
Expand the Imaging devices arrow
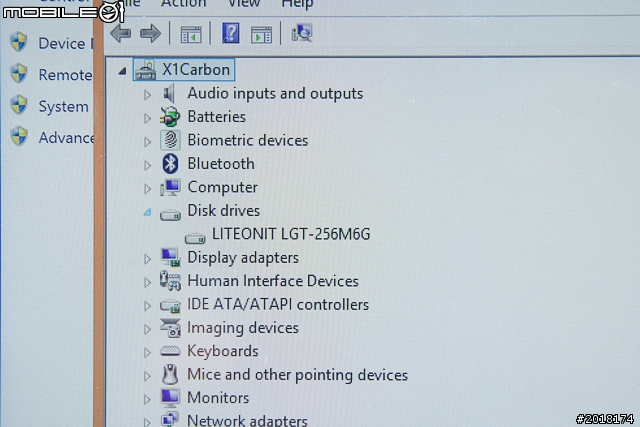coord(147,329)
